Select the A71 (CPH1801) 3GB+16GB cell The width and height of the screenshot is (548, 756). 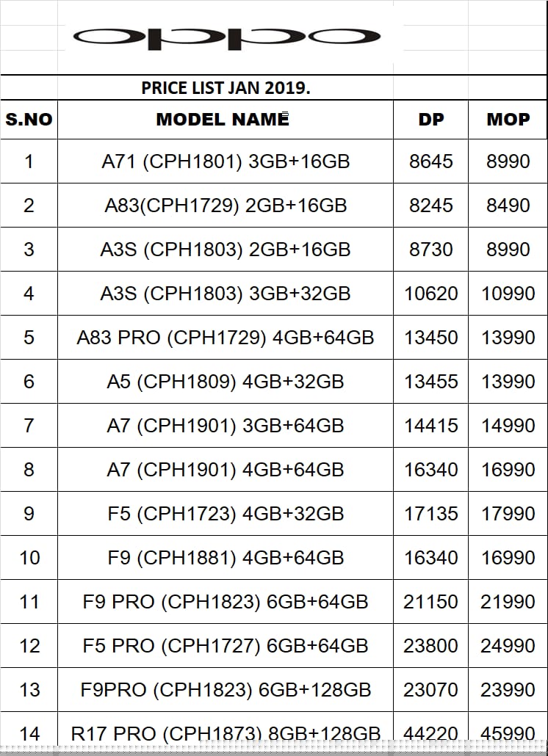coord(226,161)
